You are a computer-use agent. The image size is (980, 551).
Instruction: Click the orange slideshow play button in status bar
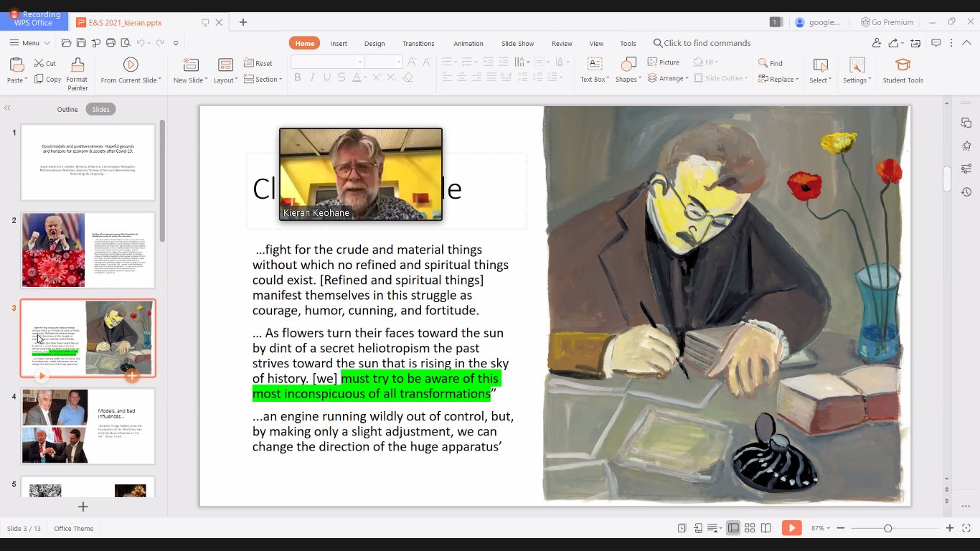(x=791, y=528)
